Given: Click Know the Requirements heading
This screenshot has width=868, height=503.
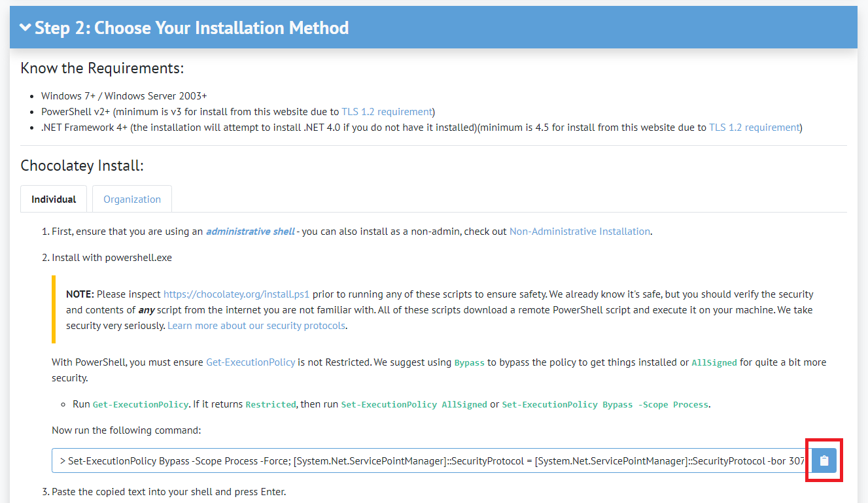Looking at the screenshot, I should [x=102, y=68].
